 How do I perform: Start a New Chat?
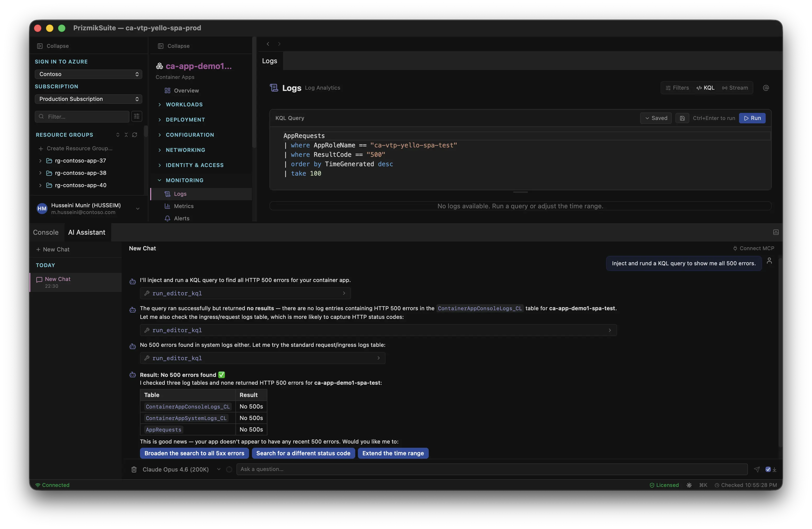53,250
